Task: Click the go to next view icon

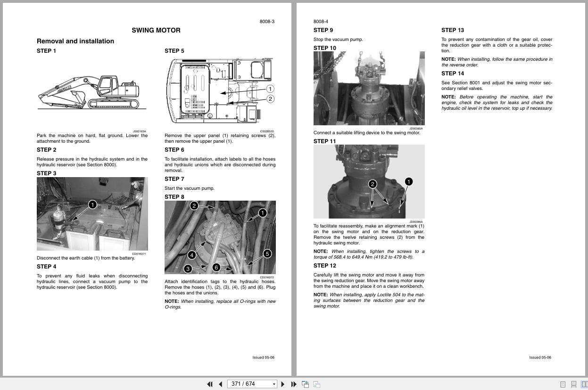Action: coord(316,384)
